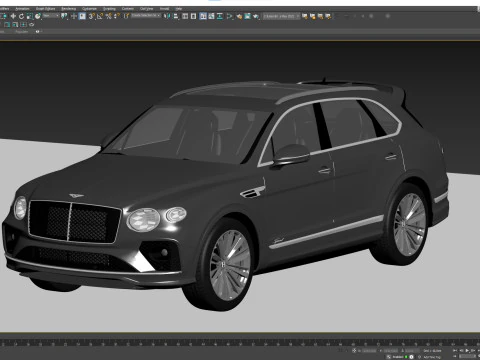Click the Go to Start playback button
Image resolution: width=480 pixels, height=360 pixels.
click(455, 350)
